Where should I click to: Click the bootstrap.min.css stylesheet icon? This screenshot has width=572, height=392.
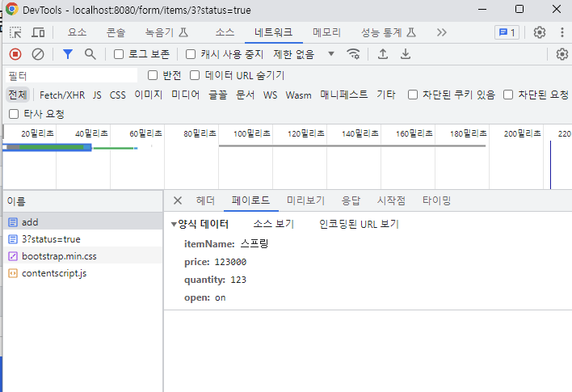tap(13, 256)
